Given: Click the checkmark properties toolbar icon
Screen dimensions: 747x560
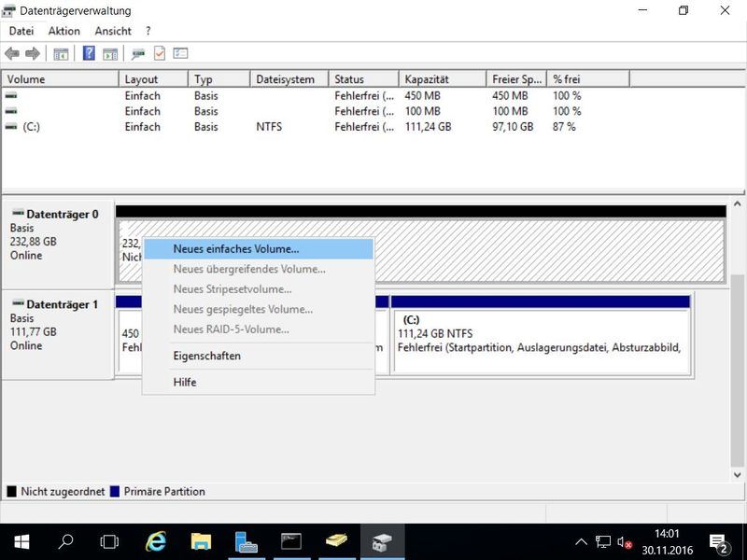Looking at the screenshot, I should click(160, 54).
